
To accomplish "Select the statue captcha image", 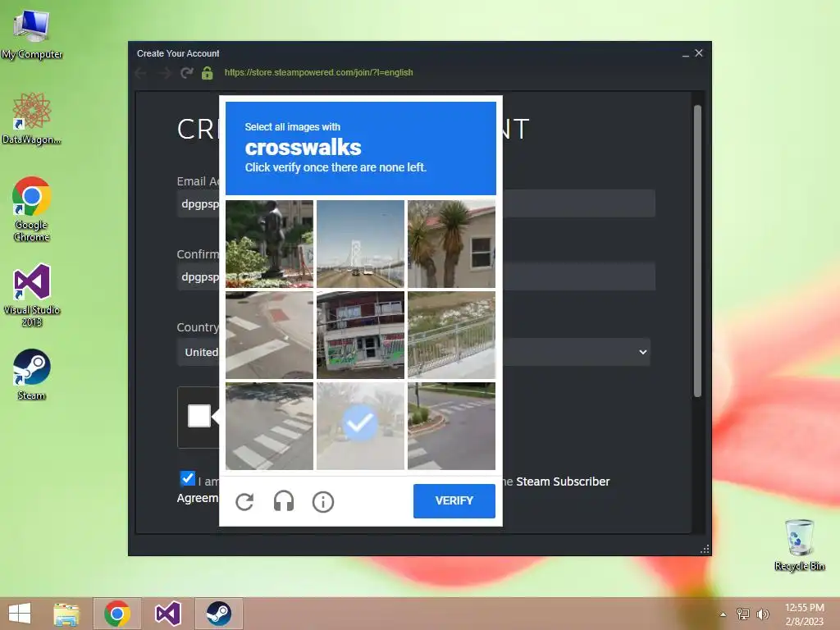I will click(x=269, y=244).
